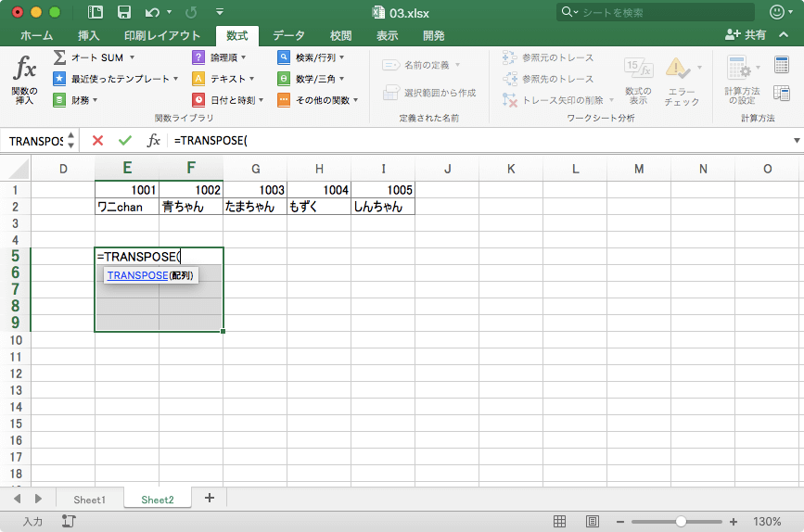Viewport: 804px width, 532px height.
Task: Open the Review (校閲) tab
Action: point(341,35)
